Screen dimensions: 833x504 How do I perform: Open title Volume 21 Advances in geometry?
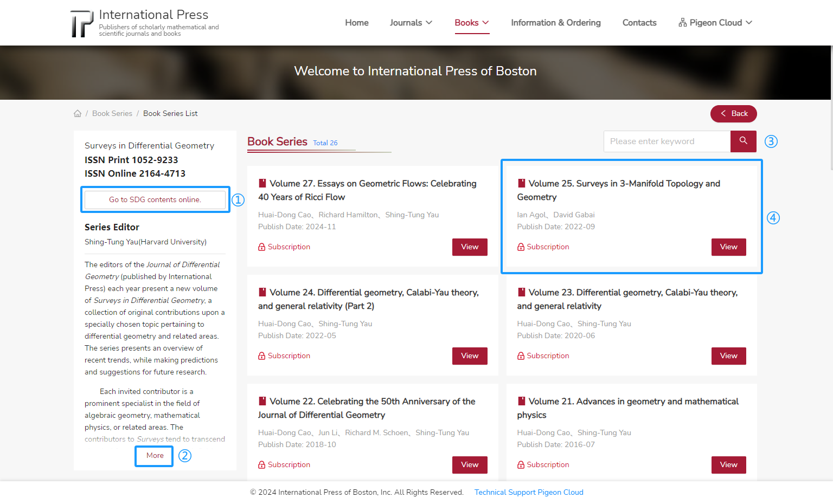(628, 408)
